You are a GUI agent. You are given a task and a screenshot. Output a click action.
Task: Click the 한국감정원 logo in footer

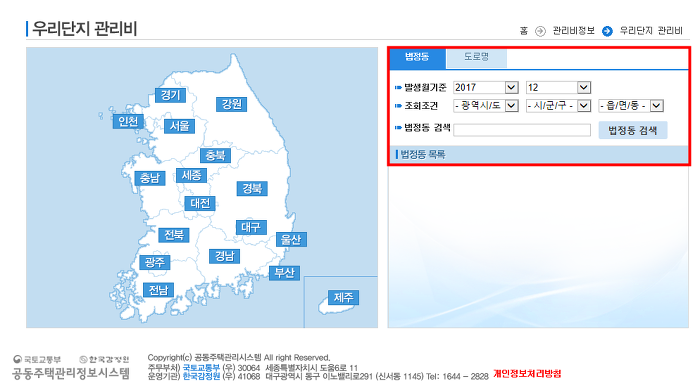(x=104, y=359)
